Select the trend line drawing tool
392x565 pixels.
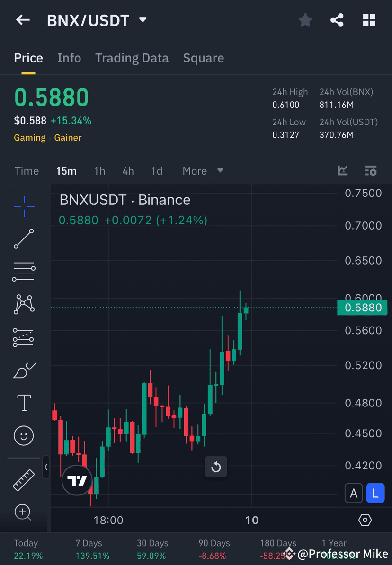pos(24,239)
